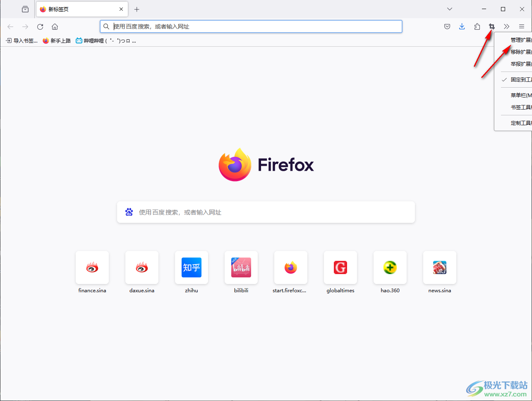Screen dimensions: 532x401
Task: Click the page center Baidu search box
Action: pyautogui.click(x=266, y=212)
